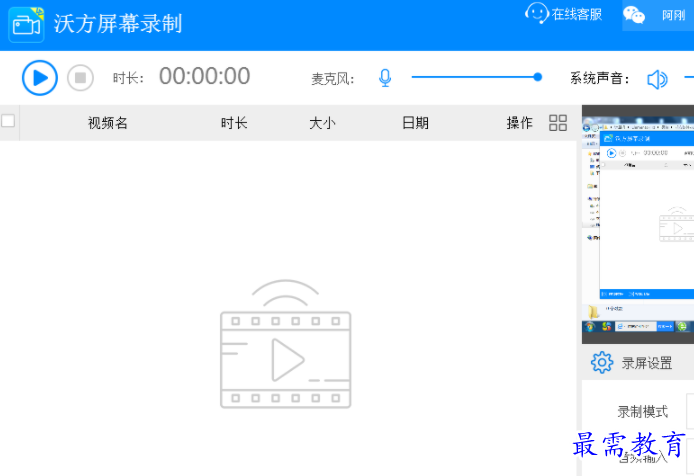
Task: Sort by 时长 column header
Action: point(234,123)
